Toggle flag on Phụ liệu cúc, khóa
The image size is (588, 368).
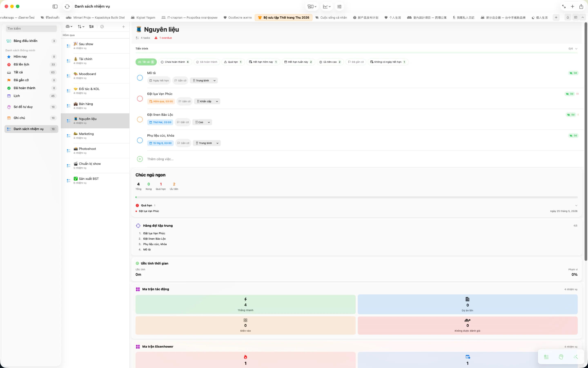point(183,143)
